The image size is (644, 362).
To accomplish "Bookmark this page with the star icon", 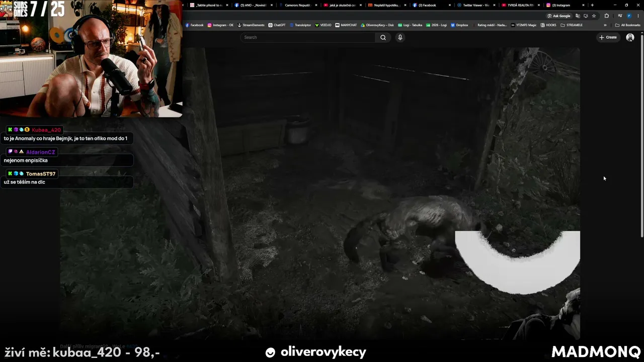I will (594, 16).
